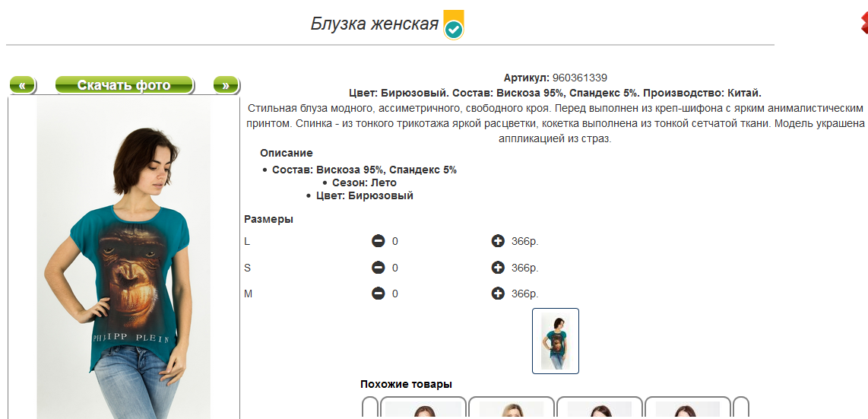
Task: Increase quantity for size M
Action: (498, 294)
